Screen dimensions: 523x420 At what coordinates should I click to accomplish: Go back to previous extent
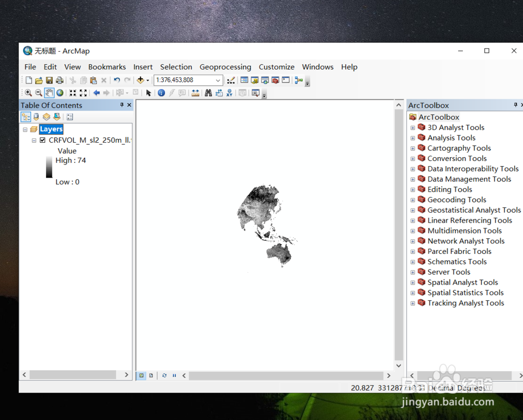[96, 93]
